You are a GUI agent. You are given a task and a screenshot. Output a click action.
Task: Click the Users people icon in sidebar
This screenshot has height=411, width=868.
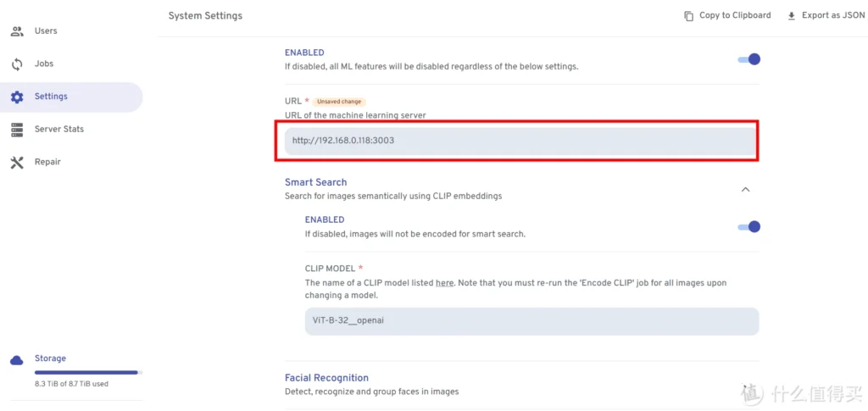[x=17, y=31]
